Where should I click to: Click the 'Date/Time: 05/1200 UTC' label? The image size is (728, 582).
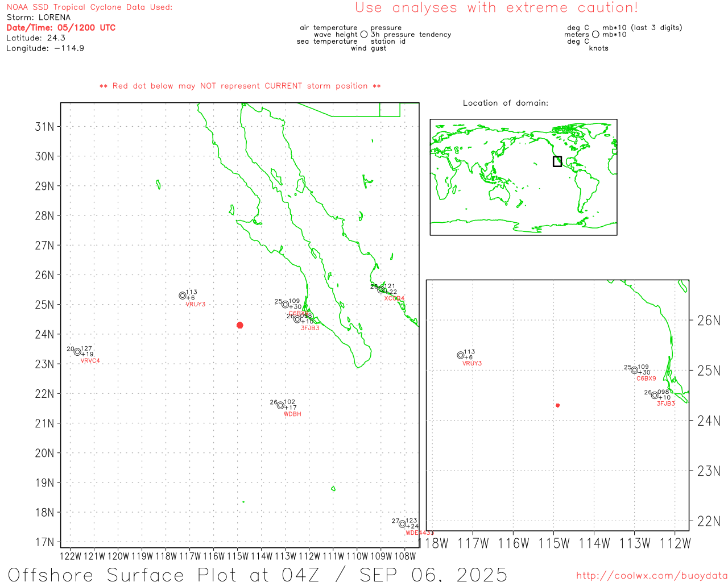[61, 28]
